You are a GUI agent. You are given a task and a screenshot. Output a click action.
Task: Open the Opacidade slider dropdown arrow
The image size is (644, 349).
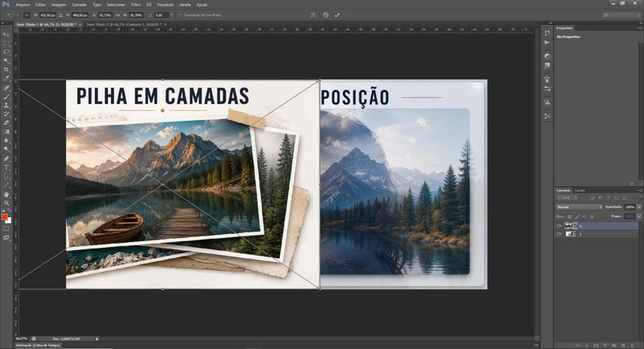point(638,207)
